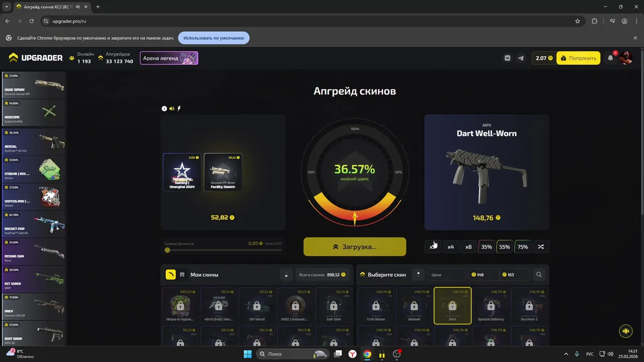Bookmark page with the star icon
The height and width of the screenshot is (362, 644).
pos(578,21)
